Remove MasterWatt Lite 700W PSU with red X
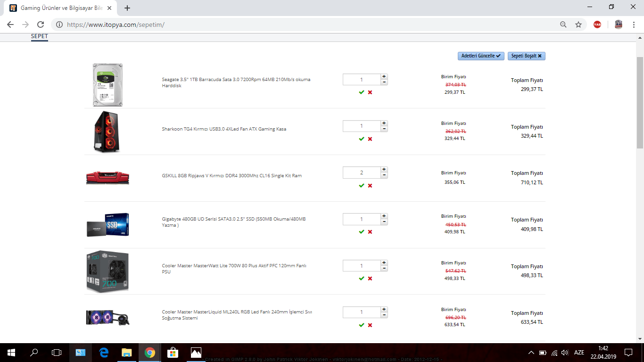The height and width of the screenshot is (362, 644). point(370,279)
